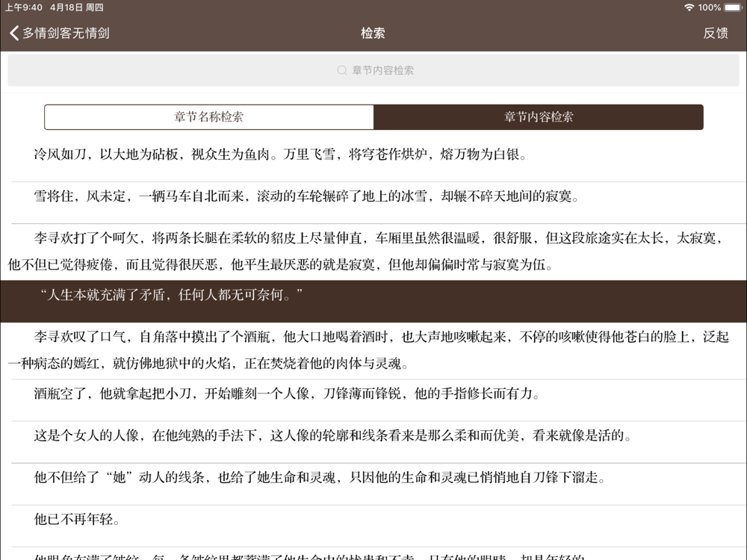
Task: Select the paragraph starting 李寻欢叹了口气
Action: tap(373, 350)
